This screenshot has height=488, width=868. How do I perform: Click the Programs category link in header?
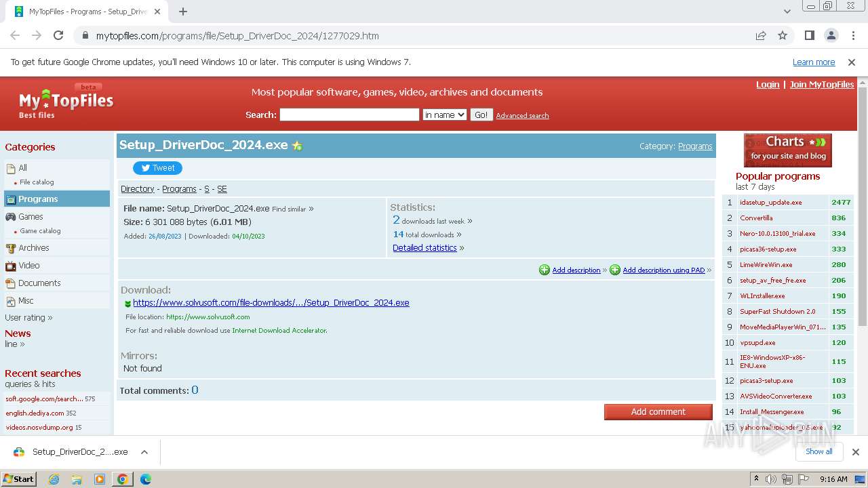(x=695, y=146)
